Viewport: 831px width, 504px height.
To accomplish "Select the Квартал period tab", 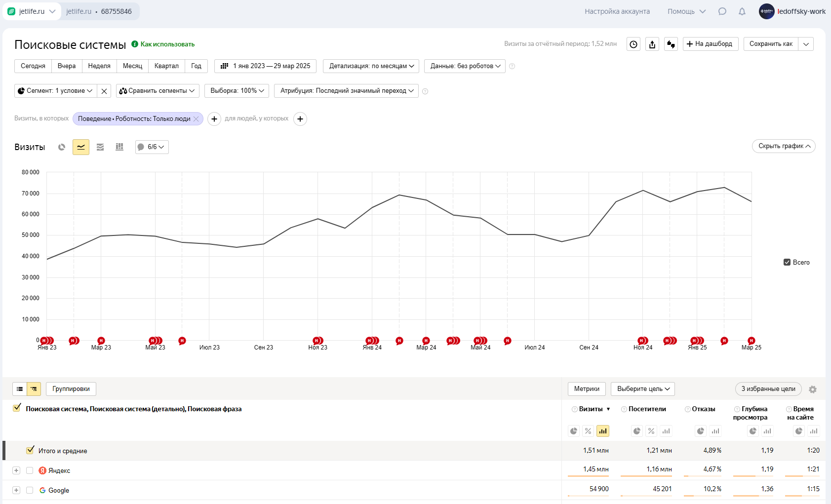I will pos(166,66).
